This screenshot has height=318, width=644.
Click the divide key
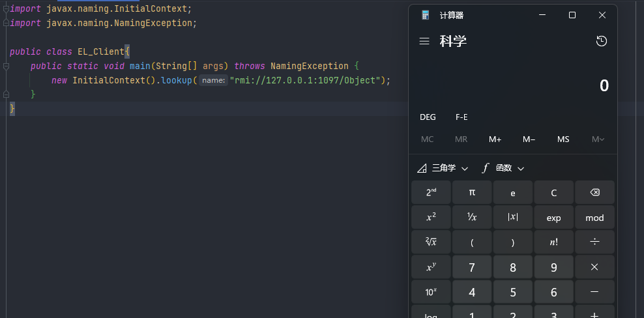(594, 242)
